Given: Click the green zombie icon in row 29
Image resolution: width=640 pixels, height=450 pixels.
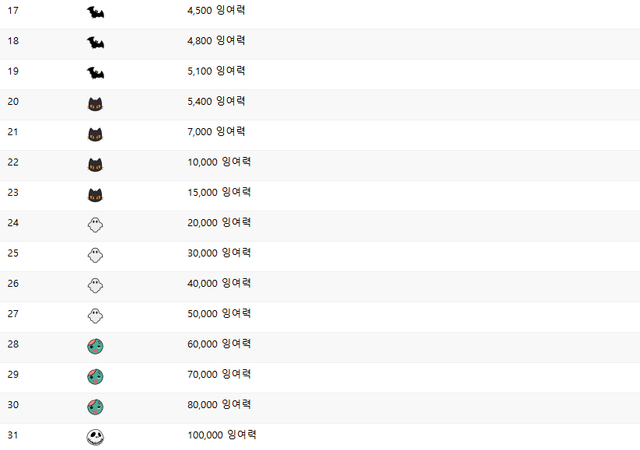Looking at the screenshot, I should click(x=95, y=376).
